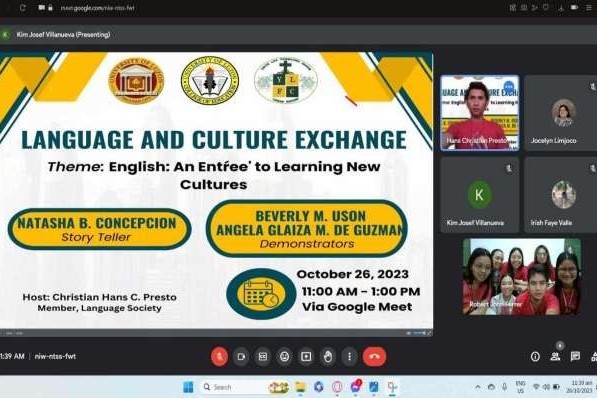Screen dimensions: 597x398
Task: Toggle the camera button in Meet
Action: [241, 356]
